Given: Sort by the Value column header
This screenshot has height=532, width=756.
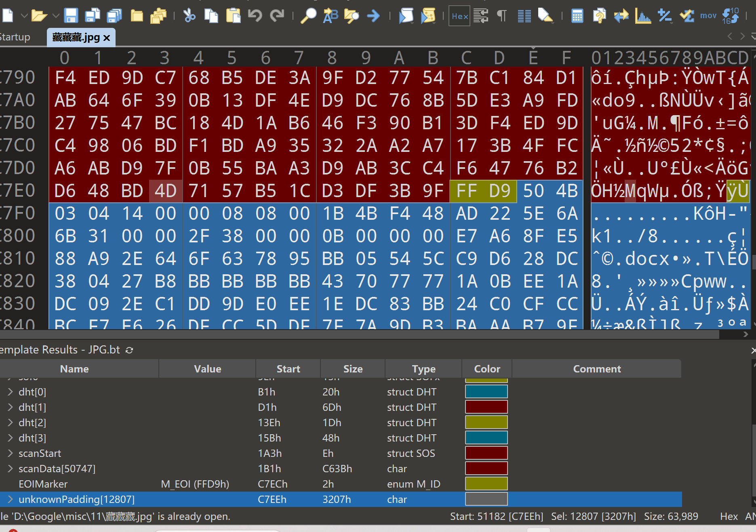Looking at the screenshot, I should tap(208, 369).
